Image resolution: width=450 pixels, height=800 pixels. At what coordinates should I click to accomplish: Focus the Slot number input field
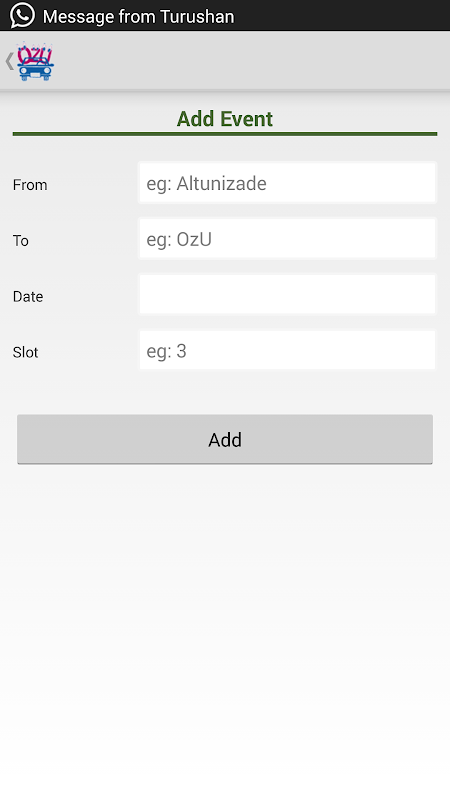coord(287,350)
